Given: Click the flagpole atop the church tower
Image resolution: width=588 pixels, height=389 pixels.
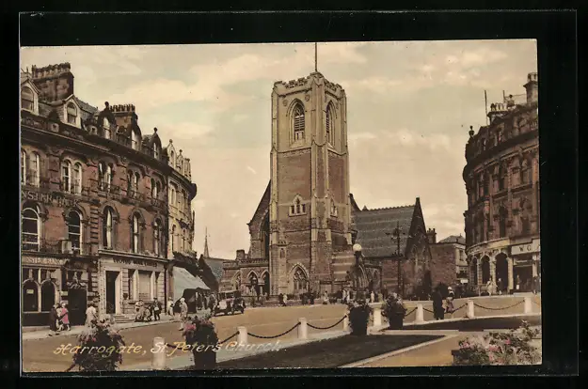Looking at the screenshot, I should (x=315, y=57).
